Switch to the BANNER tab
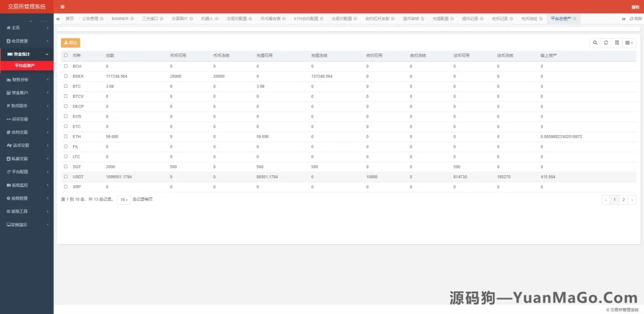Image resolution: width=644 pixels, height=314 pixels. [120, 19]
